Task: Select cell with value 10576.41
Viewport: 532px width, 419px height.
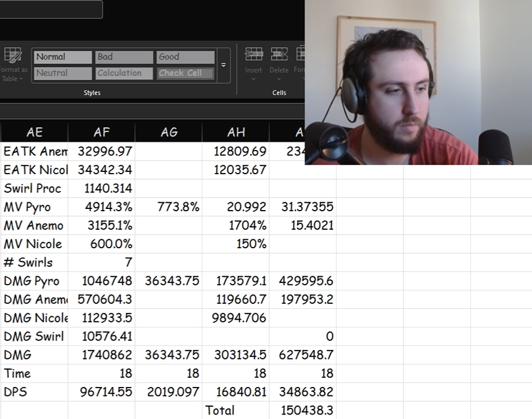Action: pos(102,336)
